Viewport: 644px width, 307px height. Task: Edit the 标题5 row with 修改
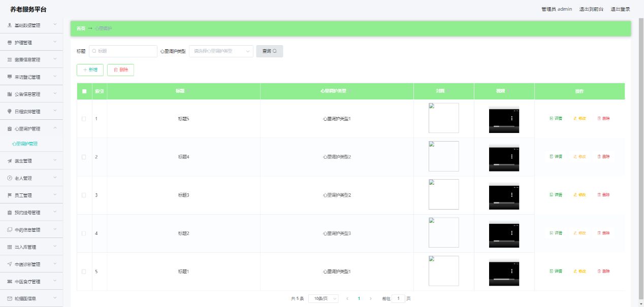point(579,118)
